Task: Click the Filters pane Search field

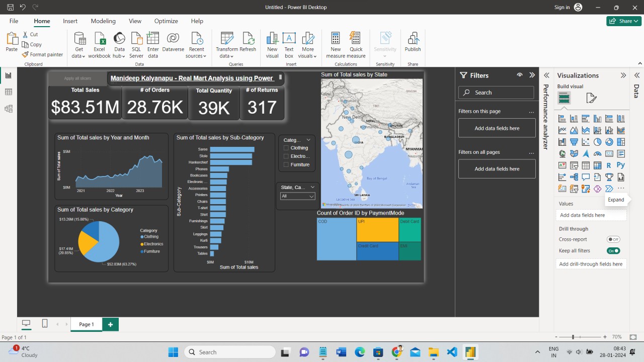Action: 496,93
